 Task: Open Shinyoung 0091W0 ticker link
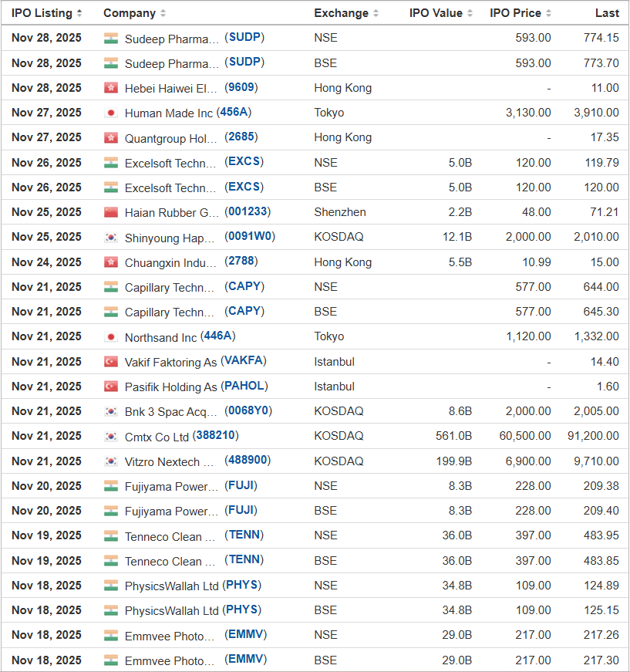250,237
